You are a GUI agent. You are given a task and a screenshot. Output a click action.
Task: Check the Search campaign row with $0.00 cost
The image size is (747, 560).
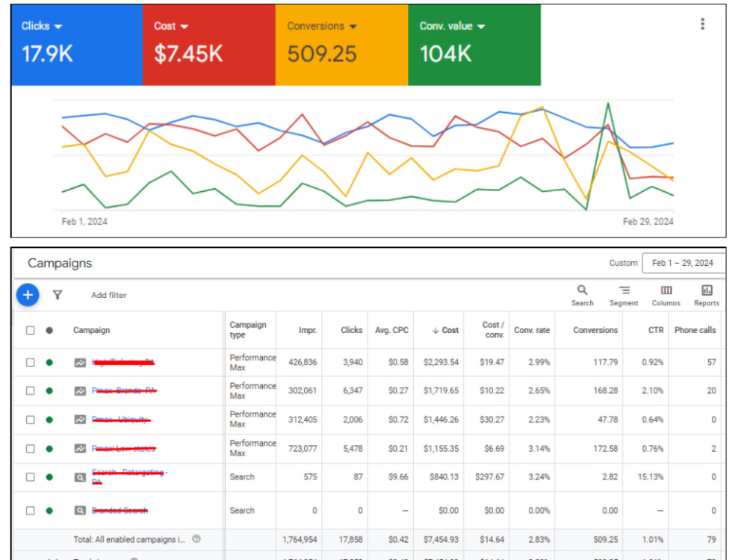coord(30,511)
